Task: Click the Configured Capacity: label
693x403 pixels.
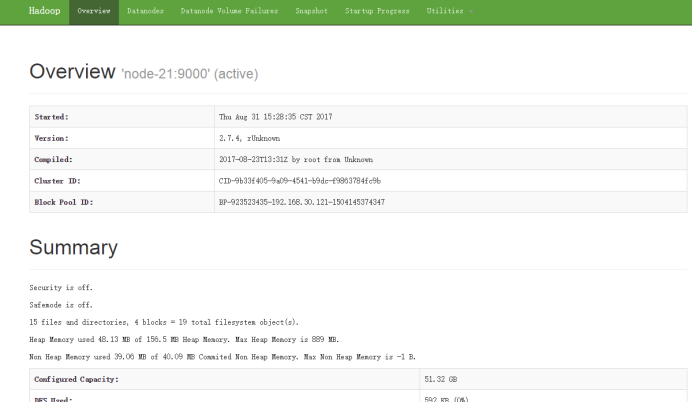Action: click(x=76, y=379)
